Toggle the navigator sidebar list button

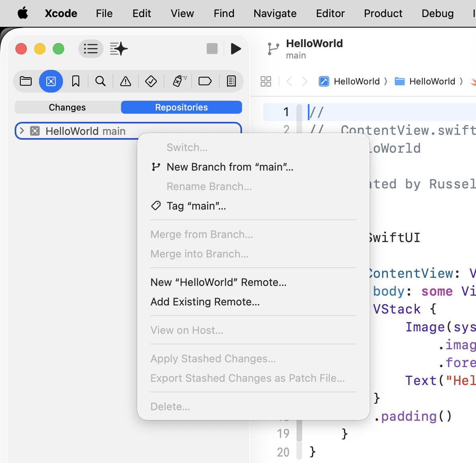point(91,49)
